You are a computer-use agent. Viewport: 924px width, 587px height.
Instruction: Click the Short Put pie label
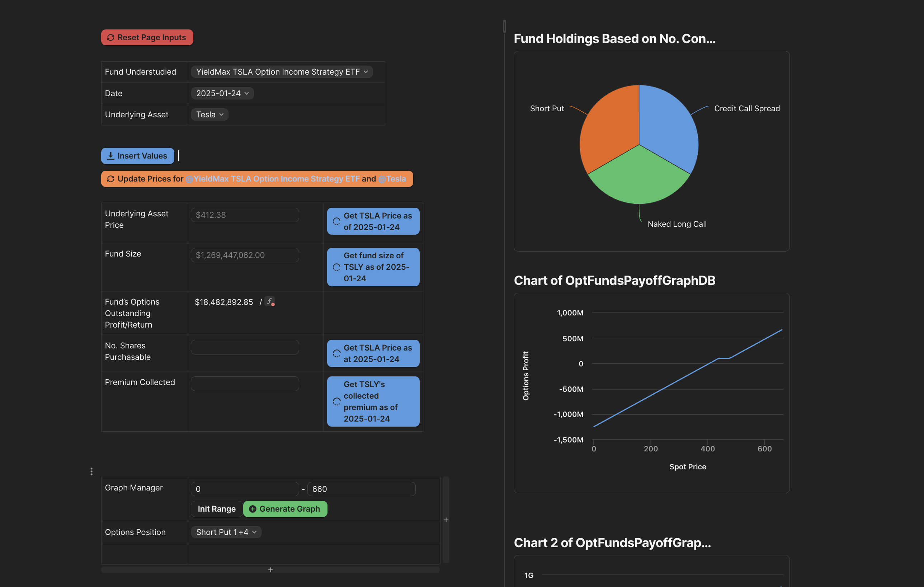pyautogui.click(x=547, y=109)
